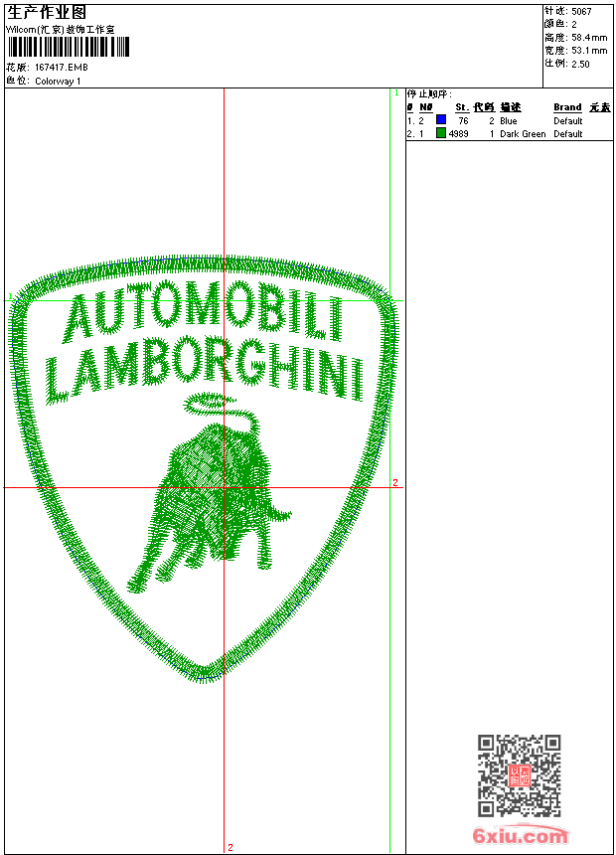
Task: Click the embroidered 'LAMBORGHINI' lettering
Action: tap(205, 370)
